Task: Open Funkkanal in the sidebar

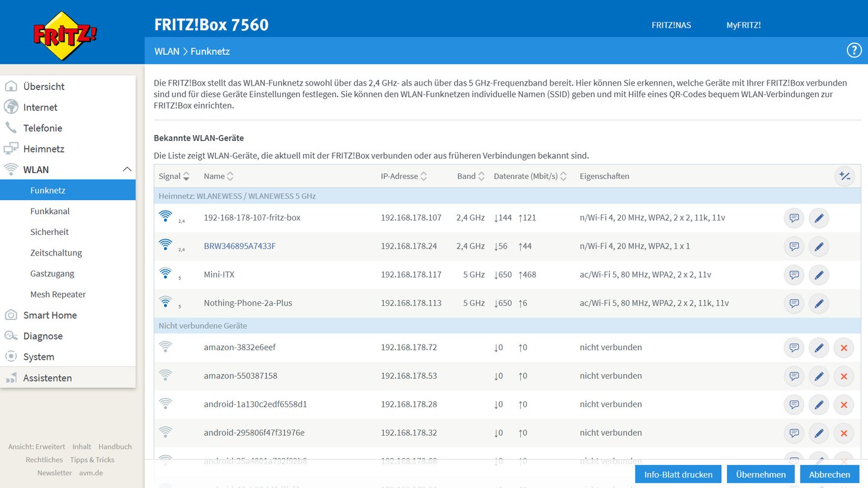Action: click(50, 211)
